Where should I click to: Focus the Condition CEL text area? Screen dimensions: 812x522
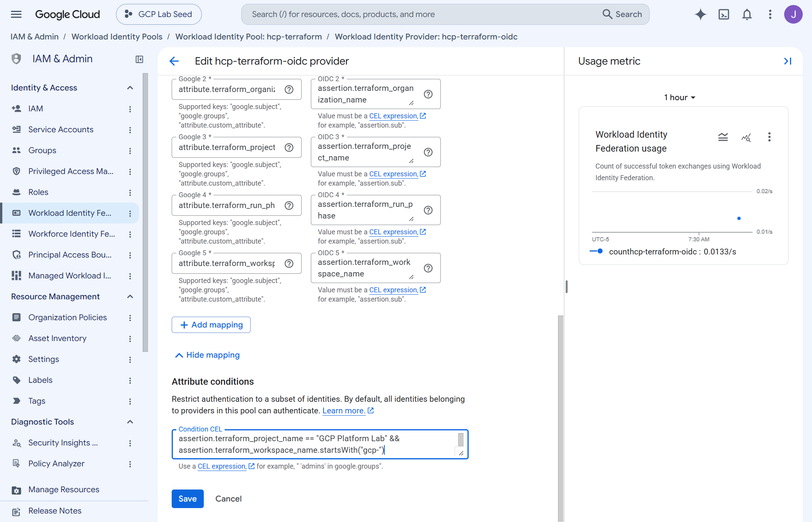(x=320, y=444)
